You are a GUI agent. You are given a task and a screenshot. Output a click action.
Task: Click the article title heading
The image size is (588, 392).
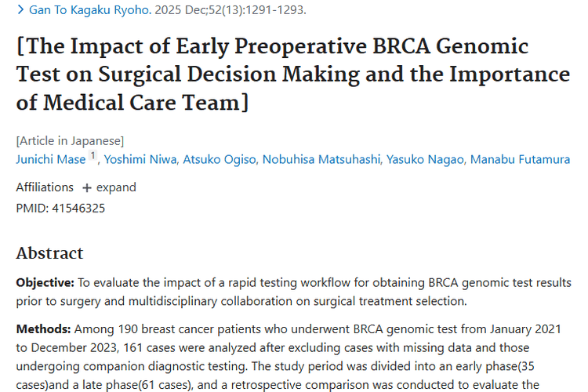(292, 74)
